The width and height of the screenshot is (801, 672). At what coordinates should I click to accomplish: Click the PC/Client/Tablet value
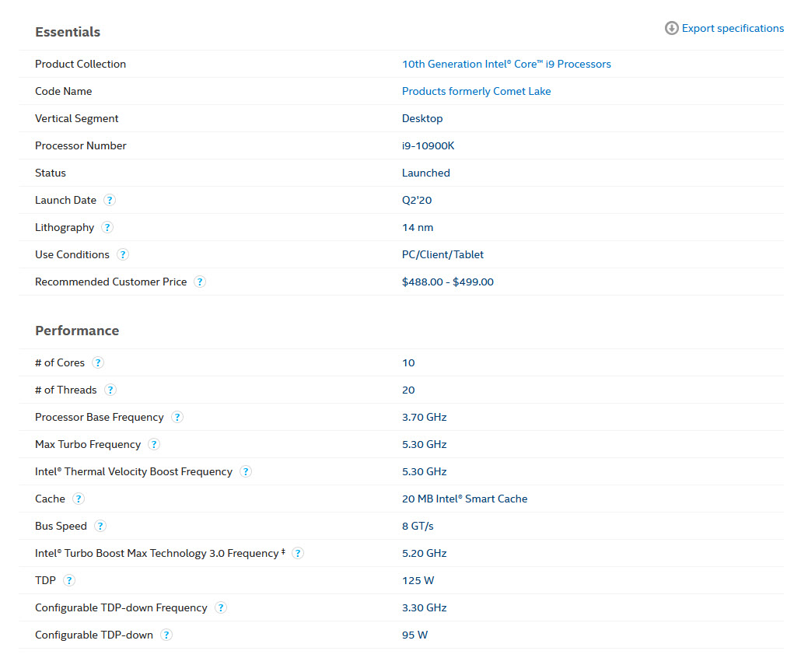pos(442,254)
